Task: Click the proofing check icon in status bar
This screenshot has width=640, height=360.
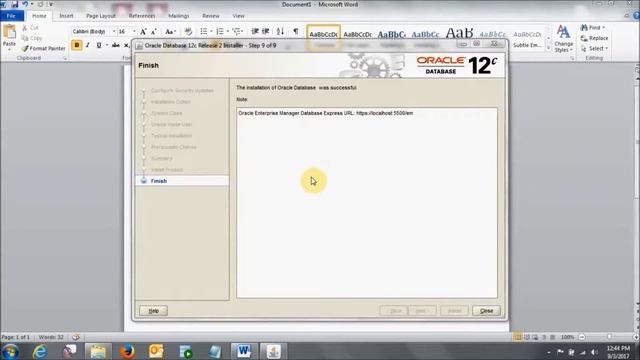Action: pyautogui.click(x=76, y=337)
